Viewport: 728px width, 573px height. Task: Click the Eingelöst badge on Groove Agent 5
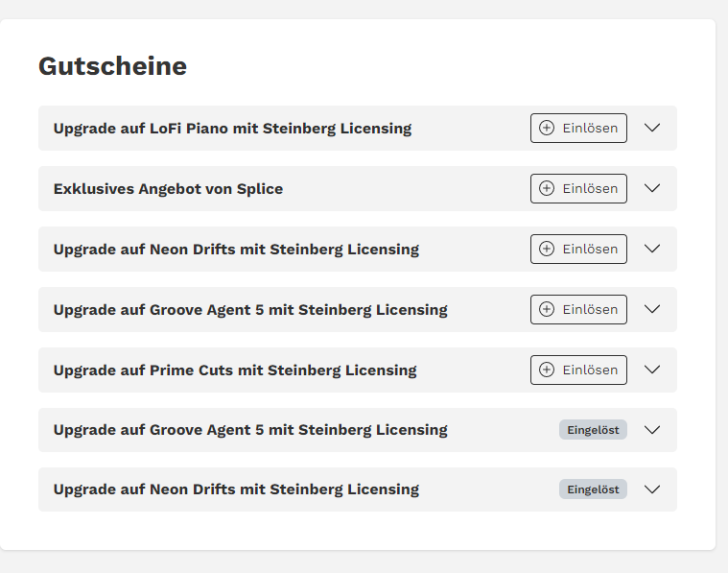tap(593, 430)
